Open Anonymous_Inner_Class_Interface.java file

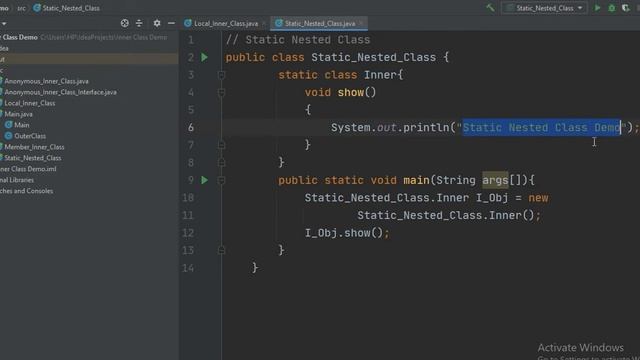60,92
